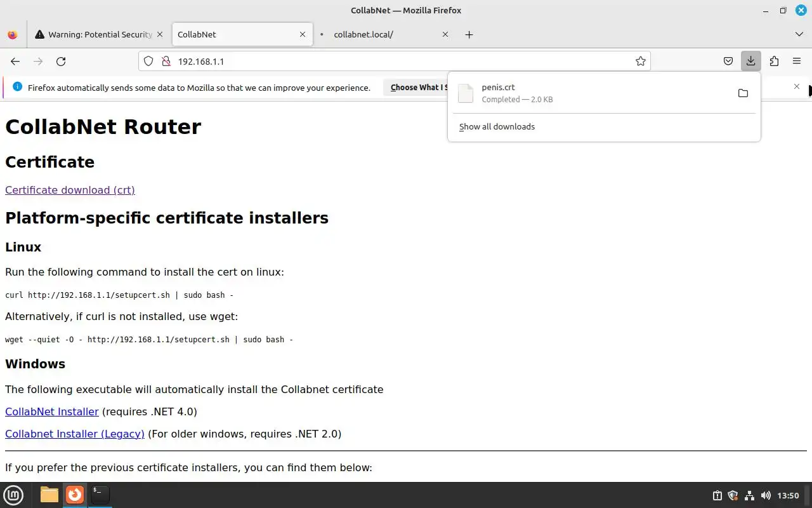Click the insecure connection padlock icon
This screenshot has width=812, height=508.
pyautogui.click(x=166, y=61)
